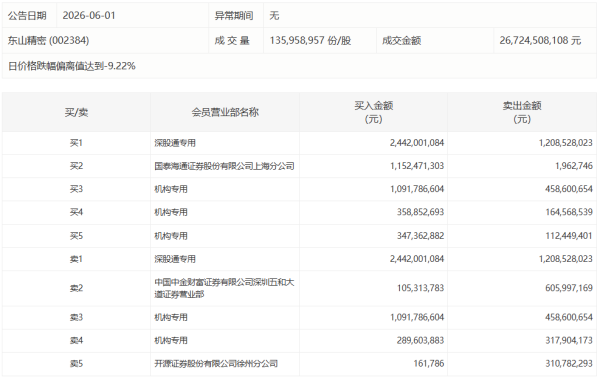
Task: Click the 卖出金额(元) column header
Action: pyautogui.click(x=522, y=112)
